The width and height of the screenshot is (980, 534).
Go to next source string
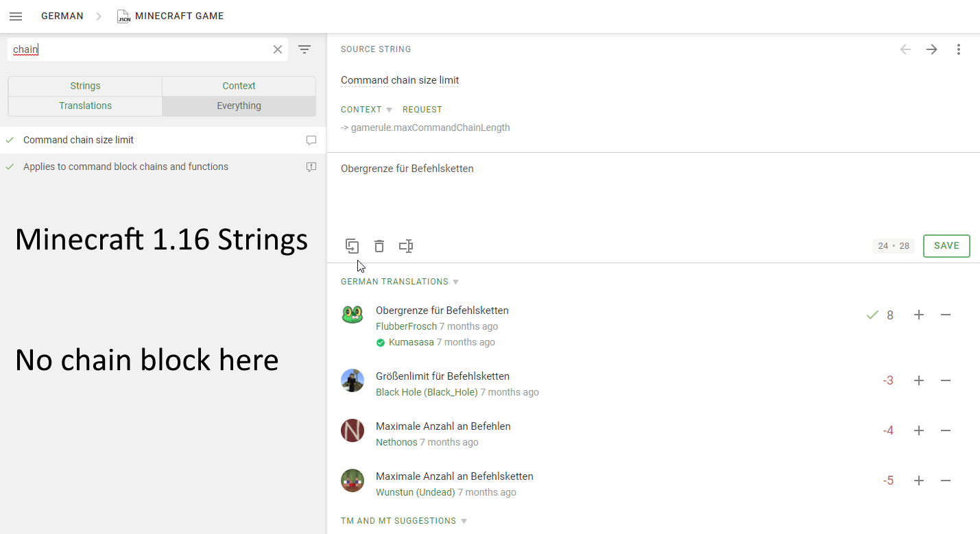[932, 49]
